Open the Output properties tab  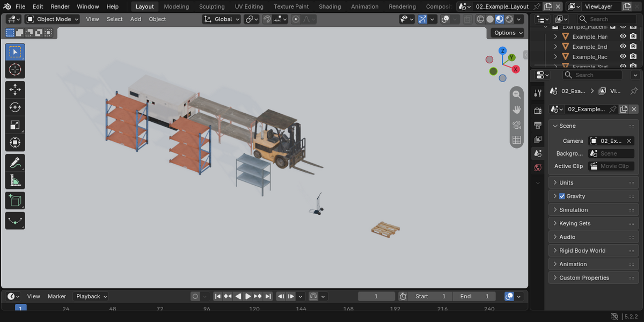[538, 125]
